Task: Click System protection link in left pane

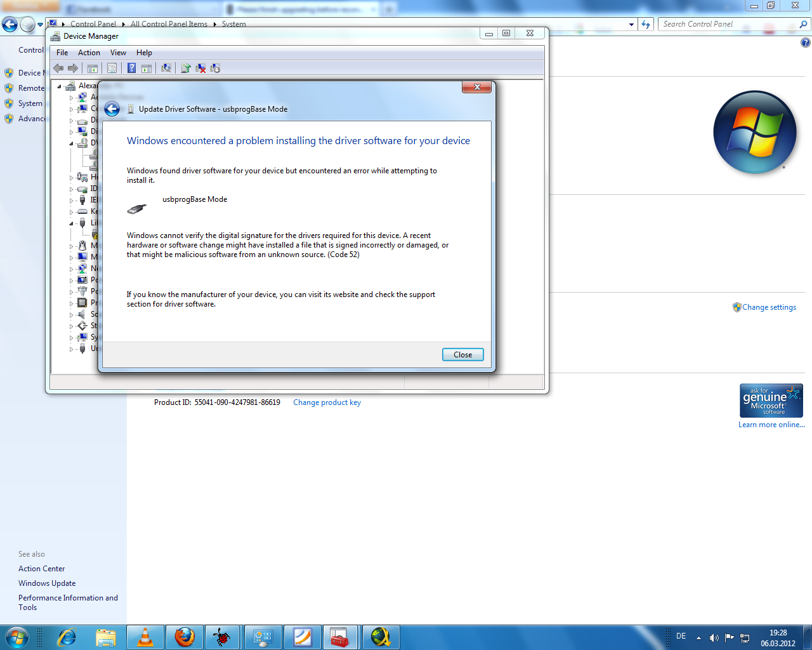Action: coord(30,103)
